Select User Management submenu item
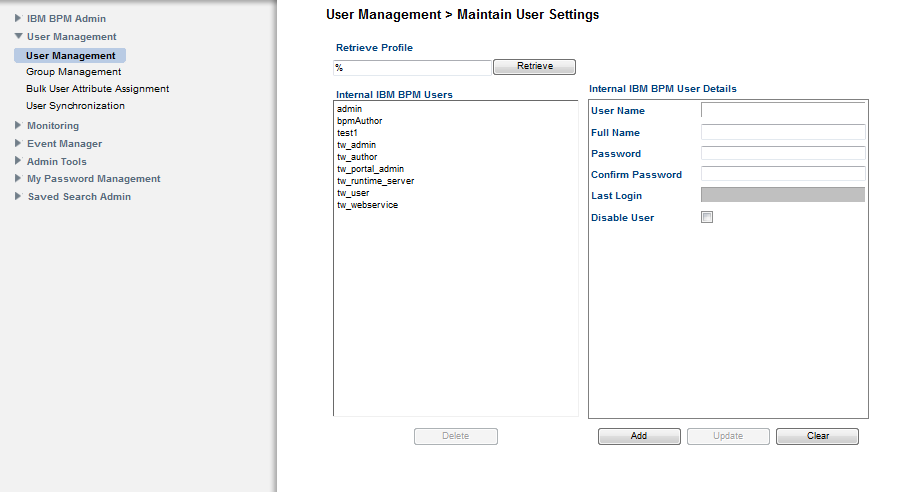The image size is (909, 492). click(70, 56)
